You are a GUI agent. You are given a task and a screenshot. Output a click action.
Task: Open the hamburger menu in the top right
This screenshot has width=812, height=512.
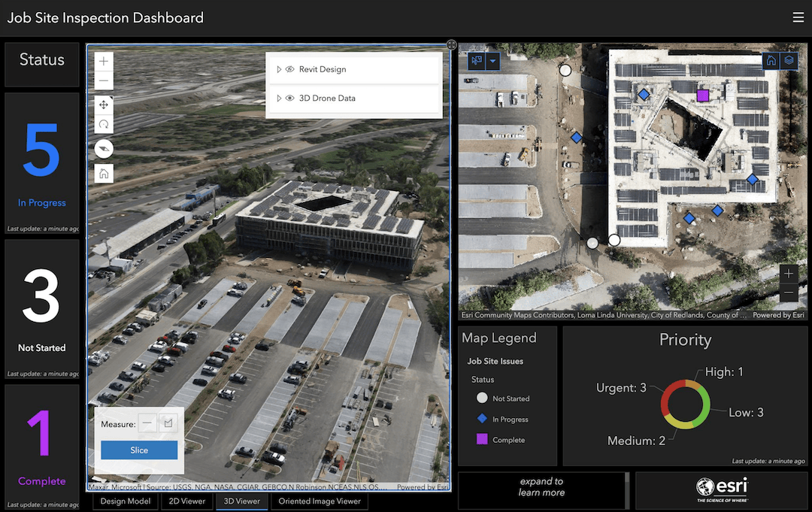798,17
